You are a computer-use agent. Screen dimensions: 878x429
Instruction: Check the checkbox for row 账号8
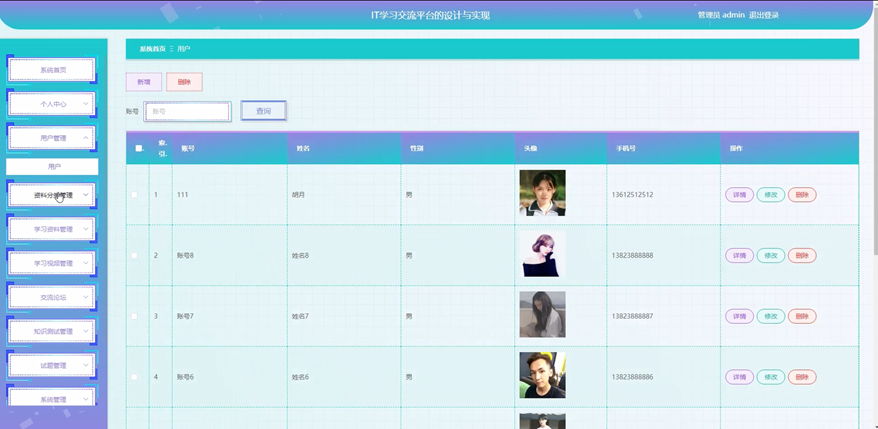134,255
